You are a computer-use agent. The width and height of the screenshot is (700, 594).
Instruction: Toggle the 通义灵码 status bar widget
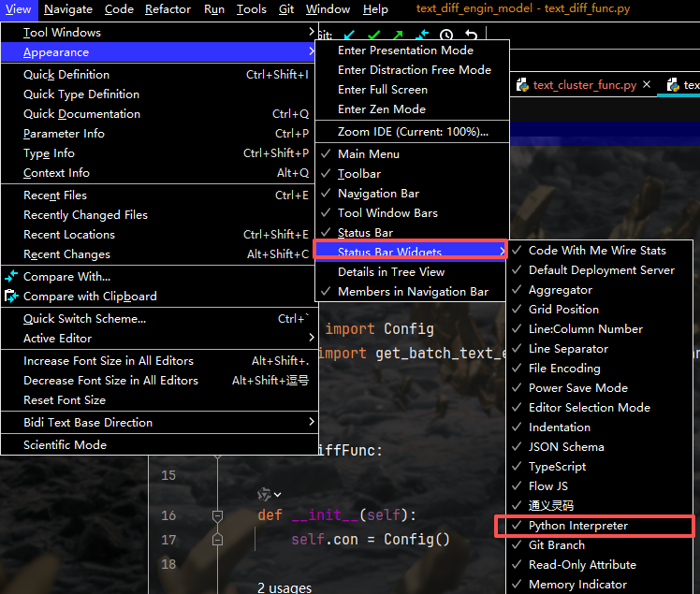click(600, 506)
